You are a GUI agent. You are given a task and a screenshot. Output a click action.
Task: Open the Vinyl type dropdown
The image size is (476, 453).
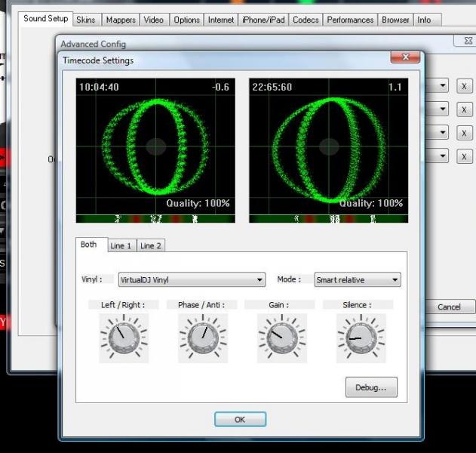(x=192, y=279)
